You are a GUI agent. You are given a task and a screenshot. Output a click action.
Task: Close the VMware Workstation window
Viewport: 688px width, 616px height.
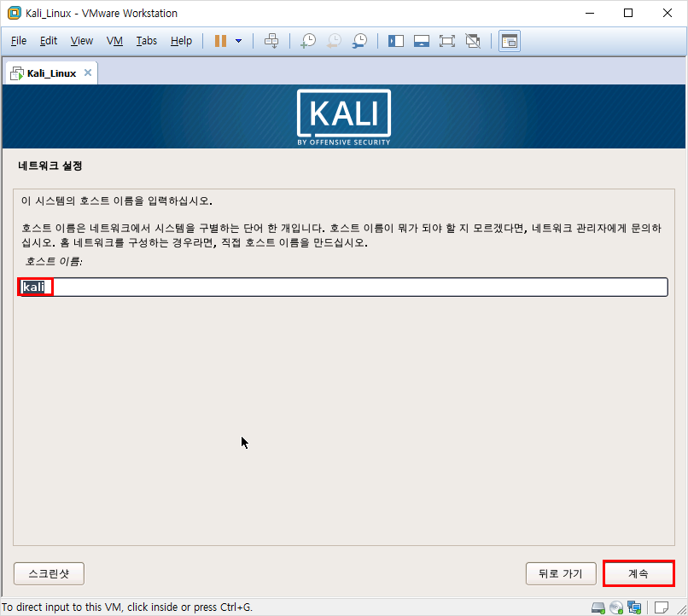click(668, 13)
